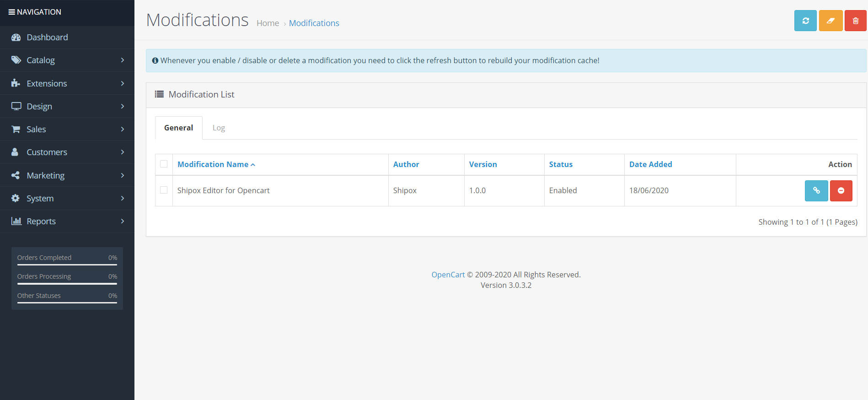Open the Catalog sidebar menu

(x=67, y=60)
